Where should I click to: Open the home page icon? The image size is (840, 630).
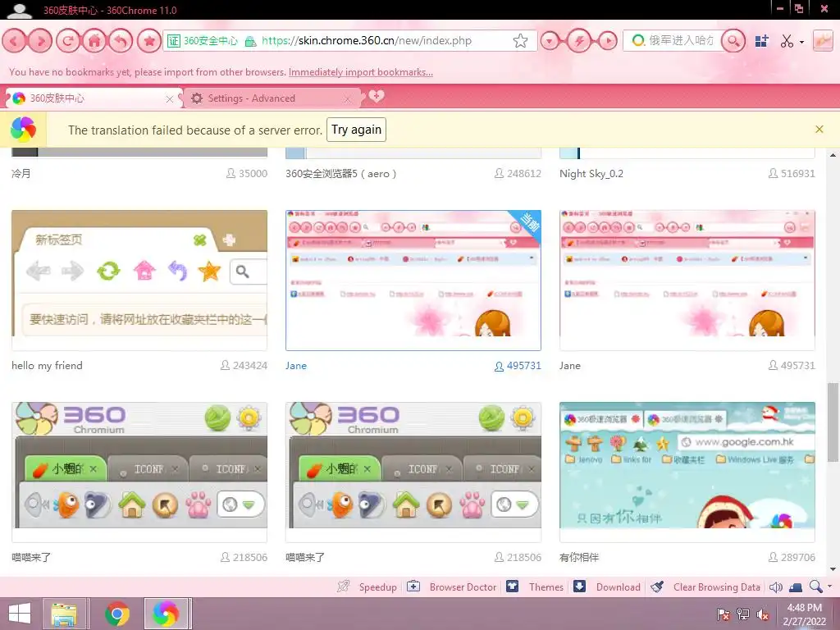coord(95,41)
